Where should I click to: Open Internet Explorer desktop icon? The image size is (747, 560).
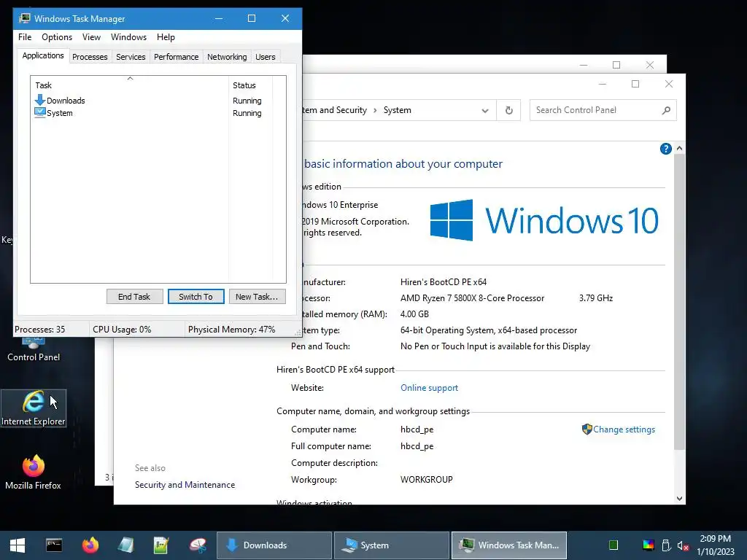pos(34,408)
